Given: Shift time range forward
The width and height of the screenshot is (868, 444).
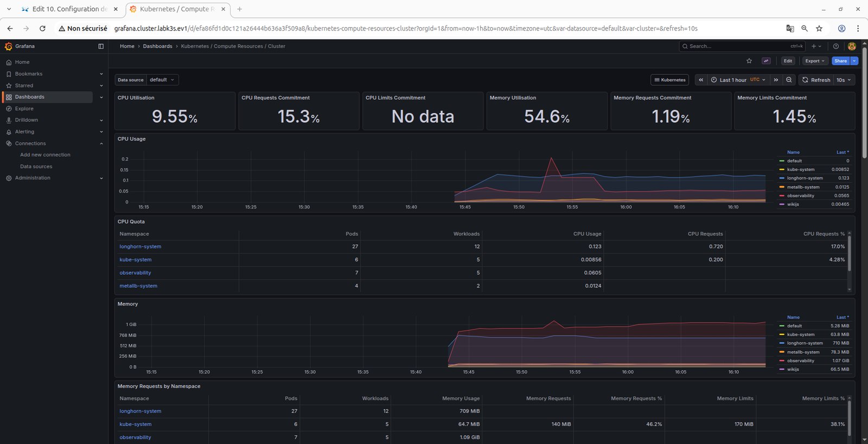Looking at the screenshot, I should point(776,80).
